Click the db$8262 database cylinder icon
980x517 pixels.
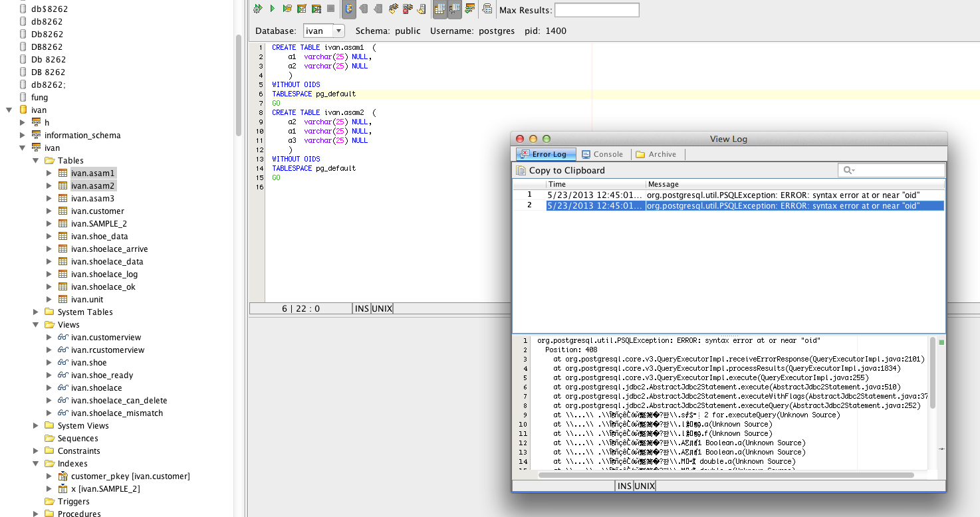(x=23, y=9)
